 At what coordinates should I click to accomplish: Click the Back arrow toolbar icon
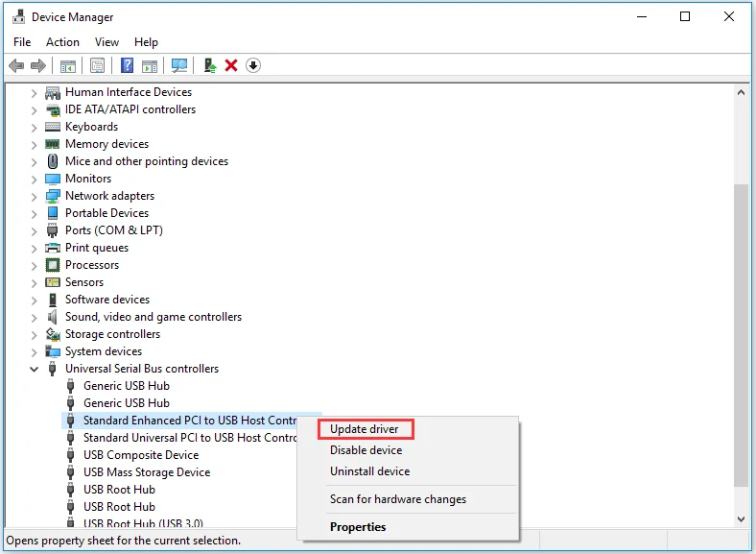tap(16, 65)
